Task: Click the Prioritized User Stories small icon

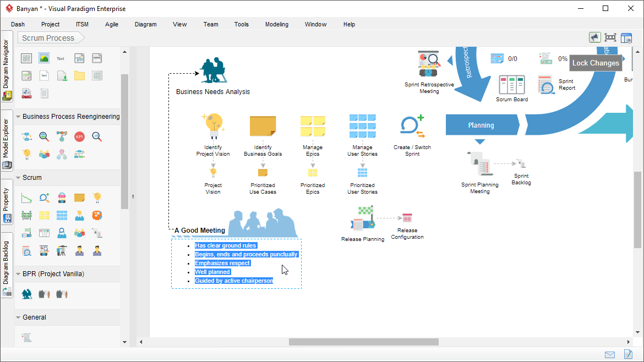Action: tap(362, 172)
